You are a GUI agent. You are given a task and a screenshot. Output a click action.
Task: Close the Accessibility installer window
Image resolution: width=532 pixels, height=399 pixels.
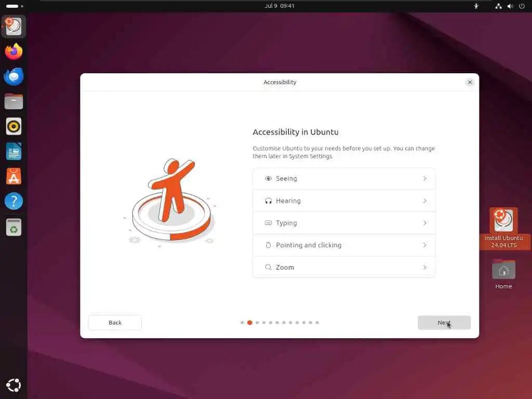(470, 82)
